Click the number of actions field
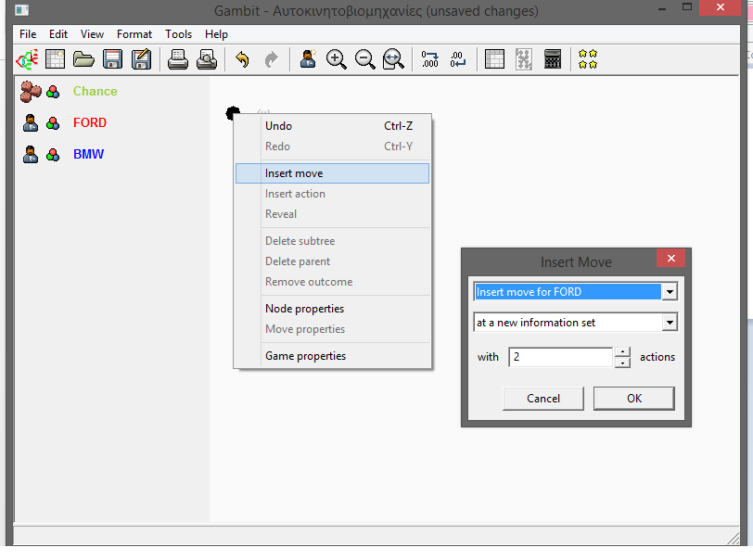This screenshot has height=560, width=753. pos(560,357)
